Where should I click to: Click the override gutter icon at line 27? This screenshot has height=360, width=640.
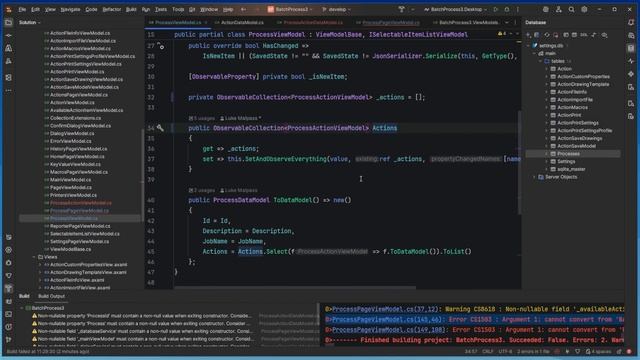point(160,46)
